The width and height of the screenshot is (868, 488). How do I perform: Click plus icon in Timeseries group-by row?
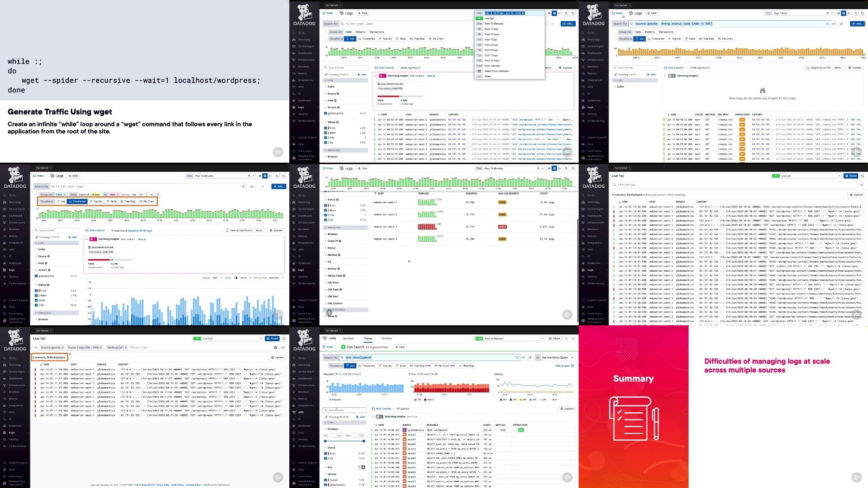coord(151,195)
